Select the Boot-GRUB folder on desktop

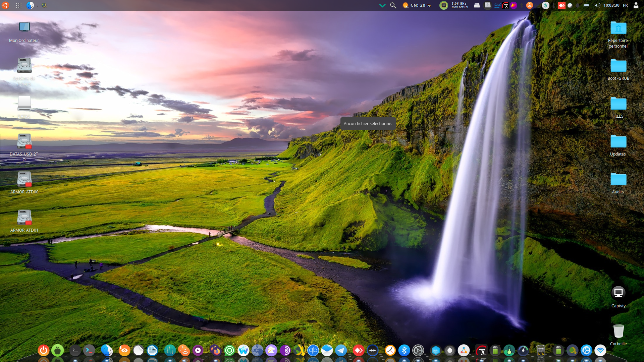(x=618, y=66)
